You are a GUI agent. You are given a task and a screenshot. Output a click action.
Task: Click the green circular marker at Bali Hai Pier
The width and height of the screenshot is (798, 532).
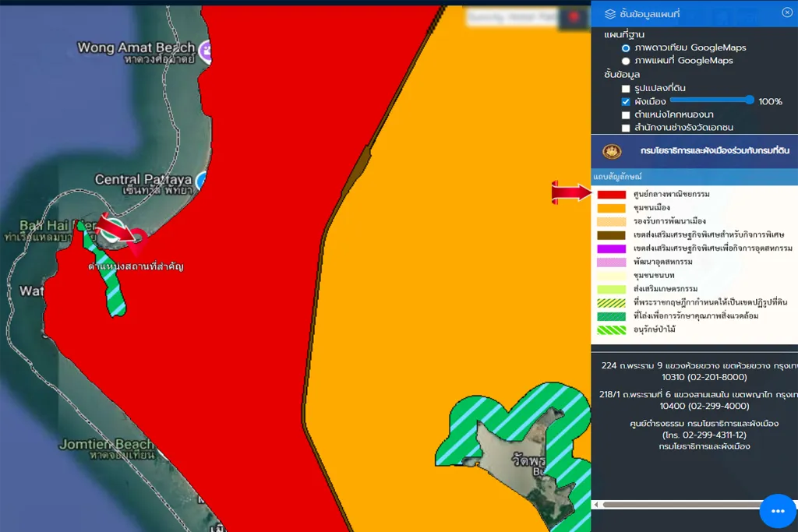[80, 226]
